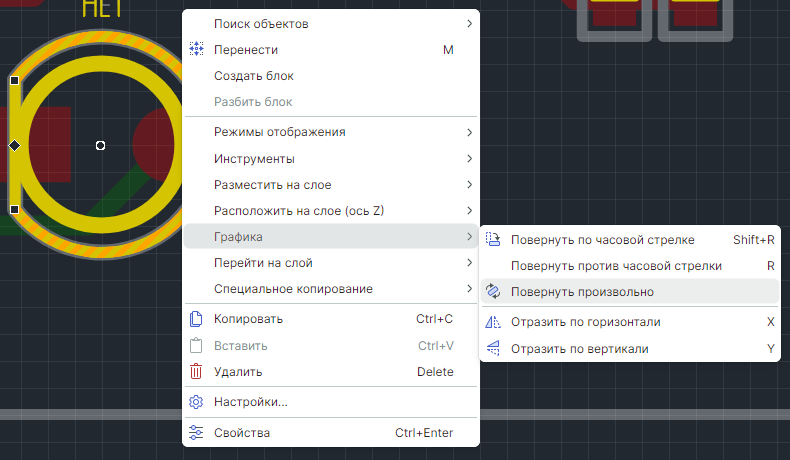Click the Повернуть произвольно rotate icon

pos(493,292)
